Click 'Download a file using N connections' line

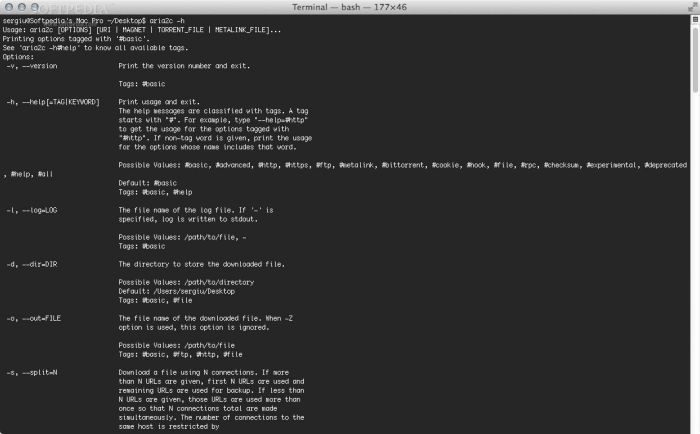[204, 372]
